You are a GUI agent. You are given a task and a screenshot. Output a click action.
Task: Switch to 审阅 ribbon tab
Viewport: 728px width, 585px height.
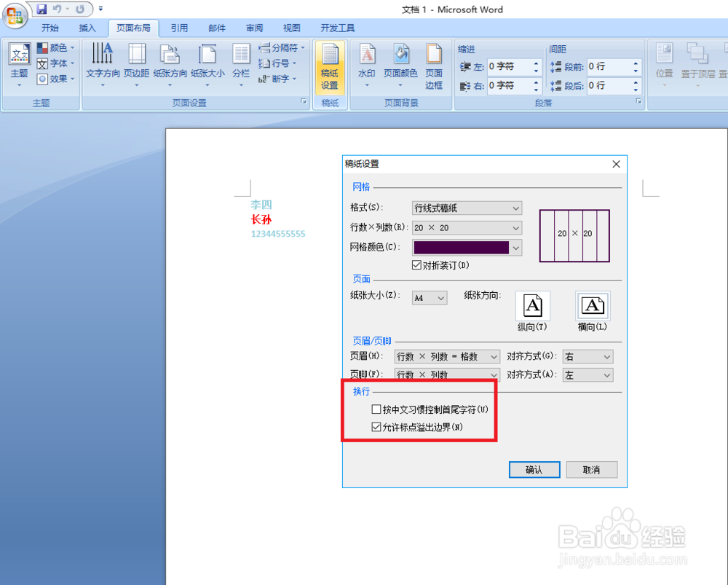pos(254,28)
